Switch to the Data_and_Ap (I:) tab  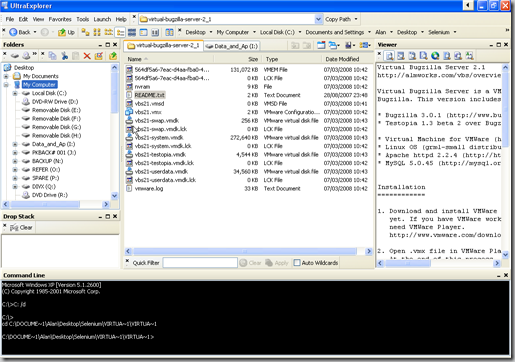pyautogui.click(x=232, y=46)
